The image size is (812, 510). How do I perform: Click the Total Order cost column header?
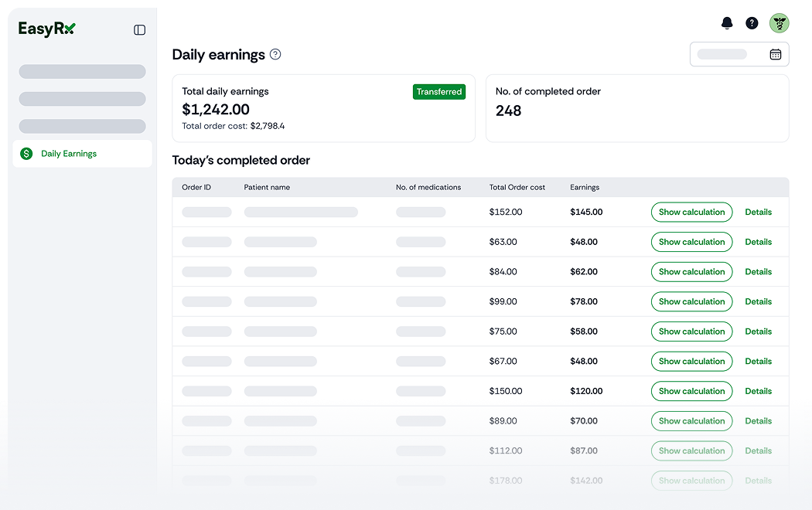pyautogui.click(x=517, y=187)
